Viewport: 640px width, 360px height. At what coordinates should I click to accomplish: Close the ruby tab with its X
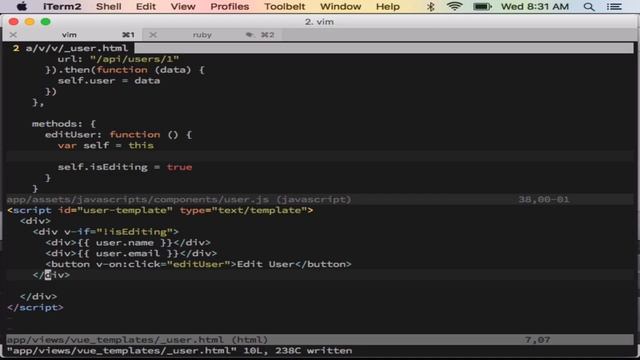pos(153,35)
